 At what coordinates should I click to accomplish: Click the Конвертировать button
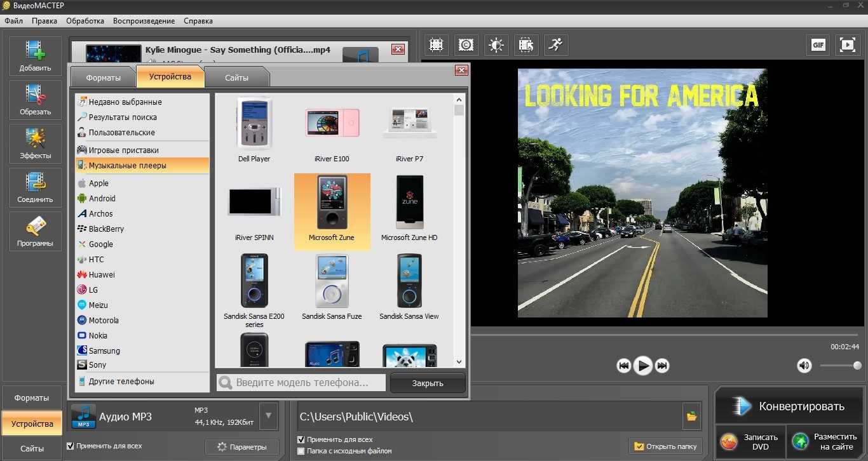pyautogui.click(x=789, y=406)
